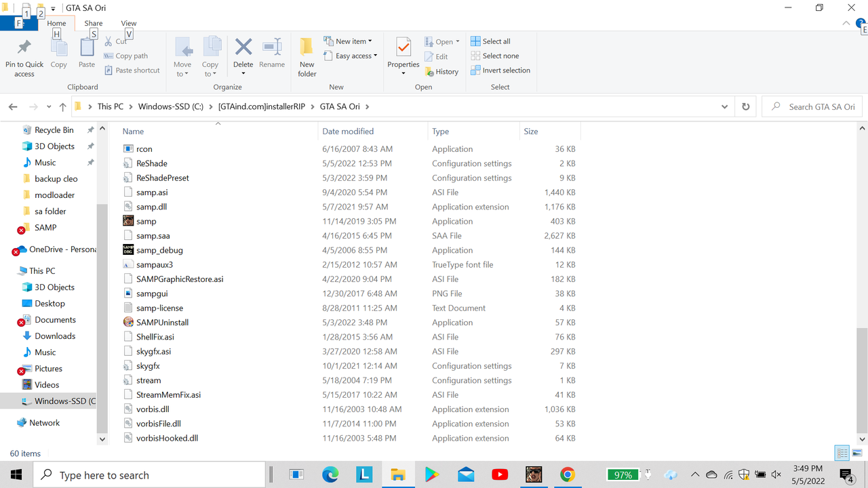Switch to the Home ribbon tab
The width and height of the screenshot is (868, 488).
(56, 23)
